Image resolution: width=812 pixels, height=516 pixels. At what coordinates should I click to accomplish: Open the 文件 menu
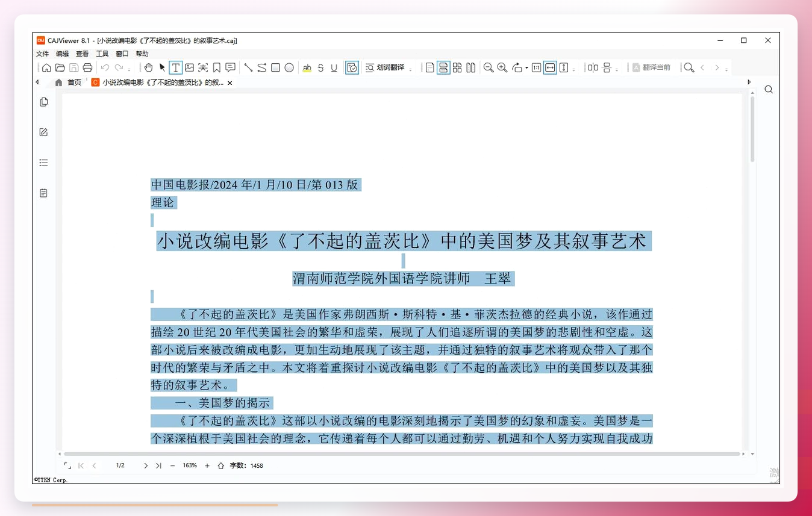pos(42,54)
